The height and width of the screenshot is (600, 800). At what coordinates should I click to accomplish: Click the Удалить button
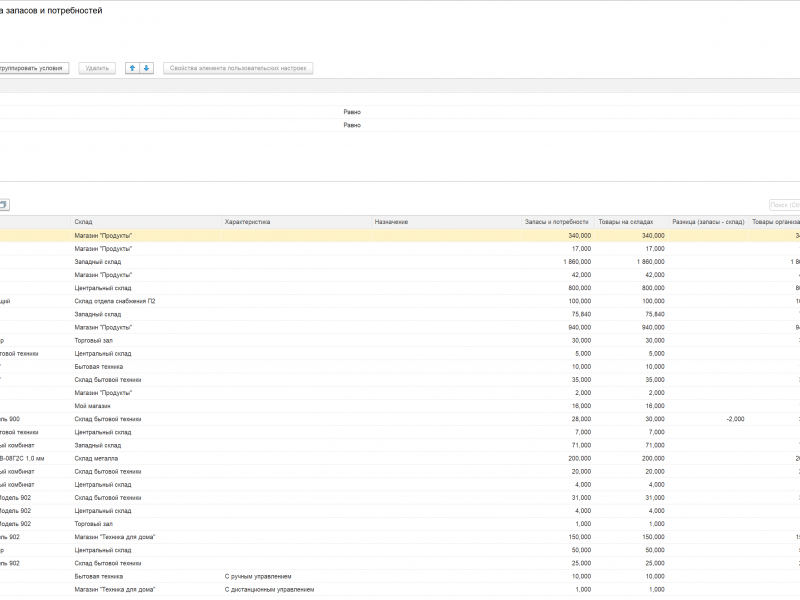97,68
